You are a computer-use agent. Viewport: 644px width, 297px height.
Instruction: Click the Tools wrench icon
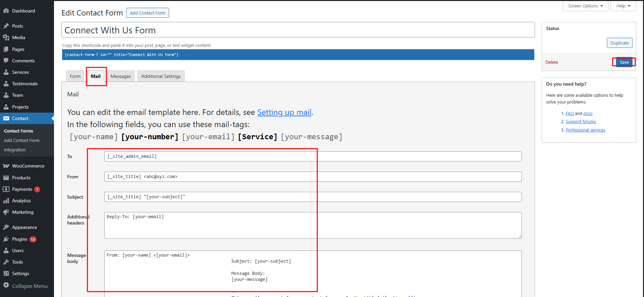[x=6, y=262]
